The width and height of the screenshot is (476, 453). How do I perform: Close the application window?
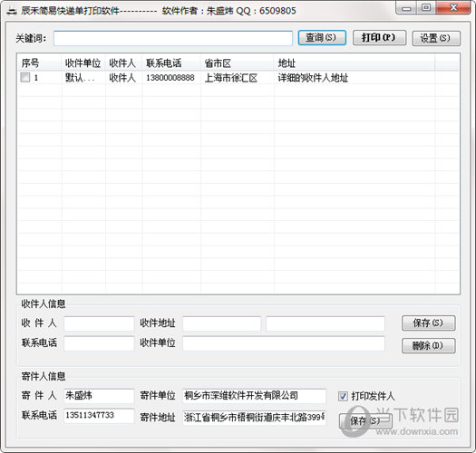(x=453, y=7)
